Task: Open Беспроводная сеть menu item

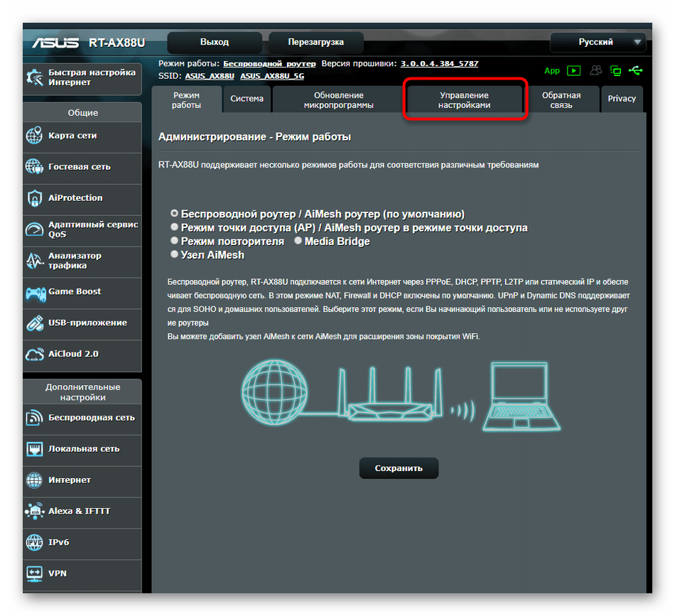Action: (82, 418)
